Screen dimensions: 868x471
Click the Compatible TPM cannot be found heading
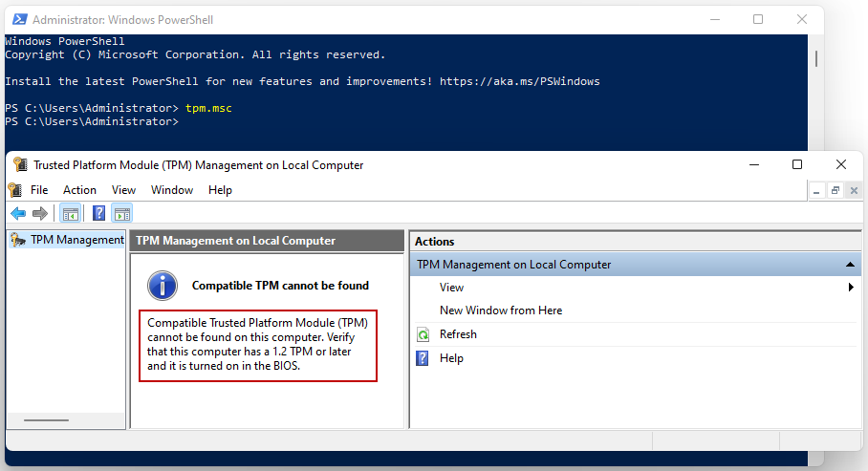coord(280,286)
